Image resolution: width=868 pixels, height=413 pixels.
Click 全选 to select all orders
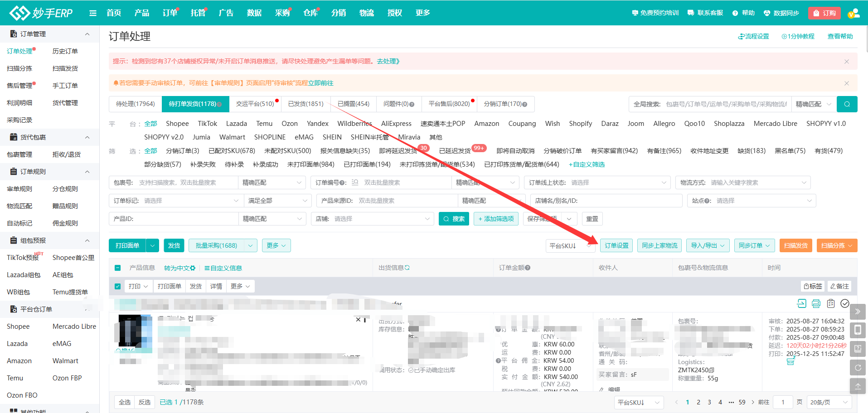[125, 402]
